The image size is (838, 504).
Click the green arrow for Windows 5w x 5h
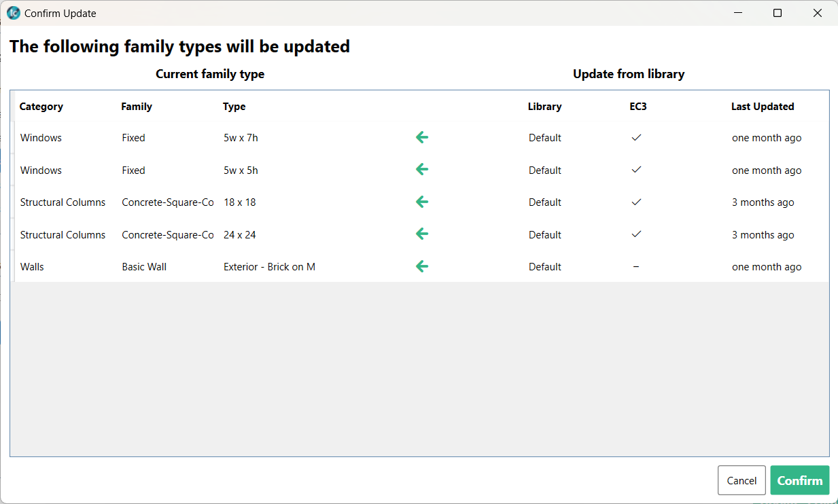[x=422, y=170]
